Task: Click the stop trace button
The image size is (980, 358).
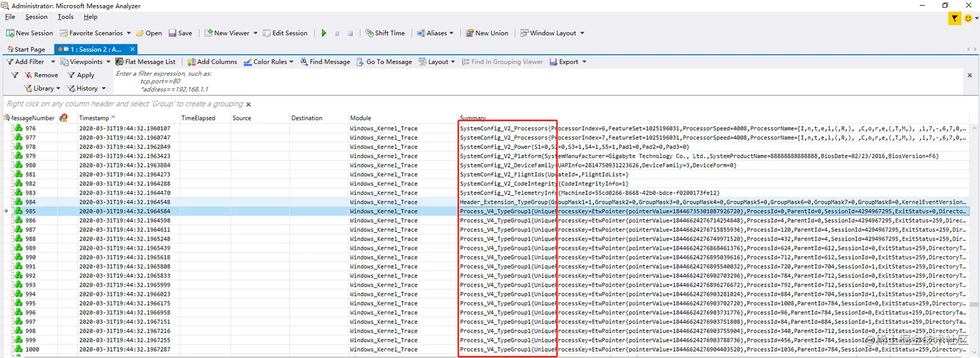Action: (x=351, y=33)
